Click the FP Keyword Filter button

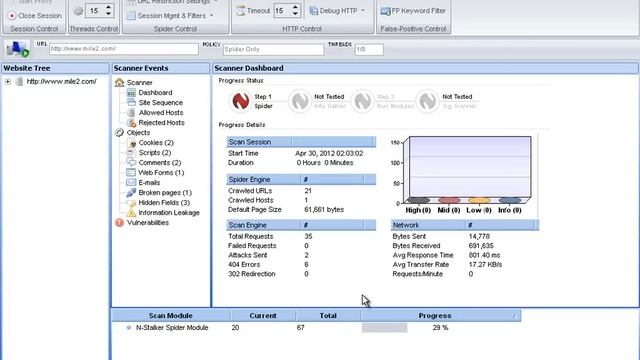[x=413, y=11]
